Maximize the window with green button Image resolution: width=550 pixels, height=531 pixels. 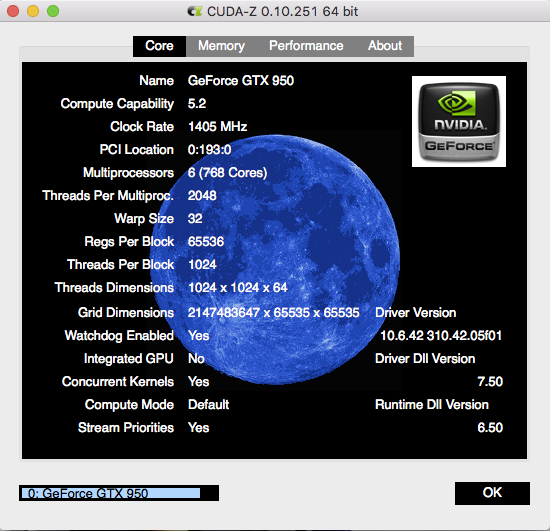pyautogui.click(x=53, y=11)
